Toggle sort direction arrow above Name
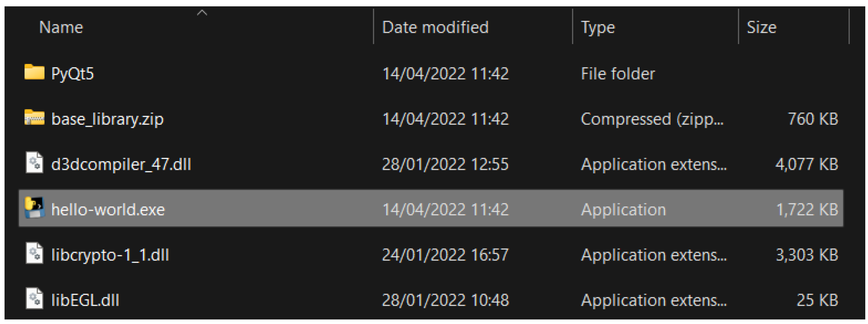Screen dimensions: 868x324 [202, 13]
